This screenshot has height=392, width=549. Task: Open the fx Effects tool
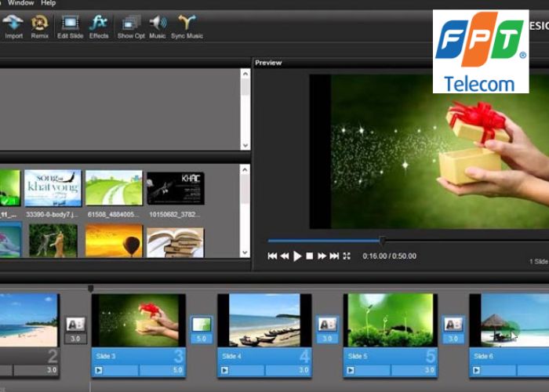(x=99, y=24)
